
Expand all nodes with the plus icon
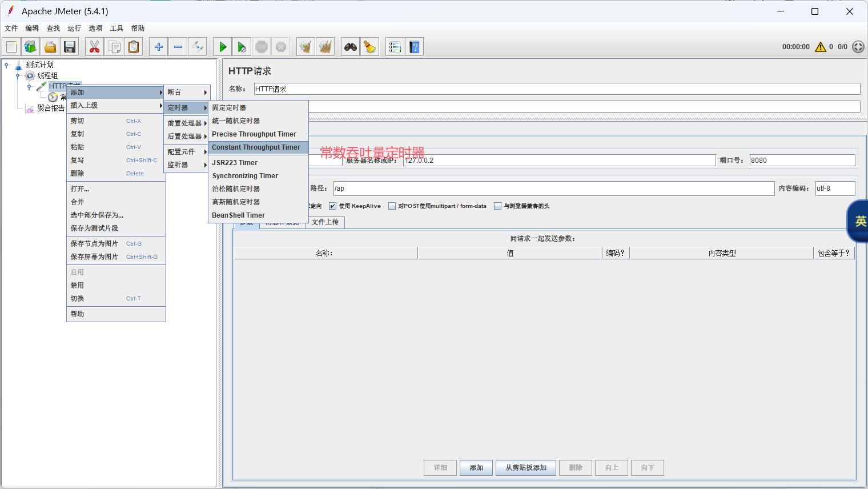point(159,47)
